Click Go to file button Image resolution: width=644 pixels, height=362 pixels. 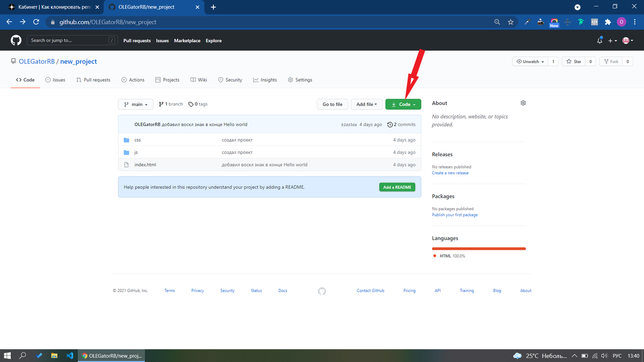pyautogui.click(x=333, y=104)
